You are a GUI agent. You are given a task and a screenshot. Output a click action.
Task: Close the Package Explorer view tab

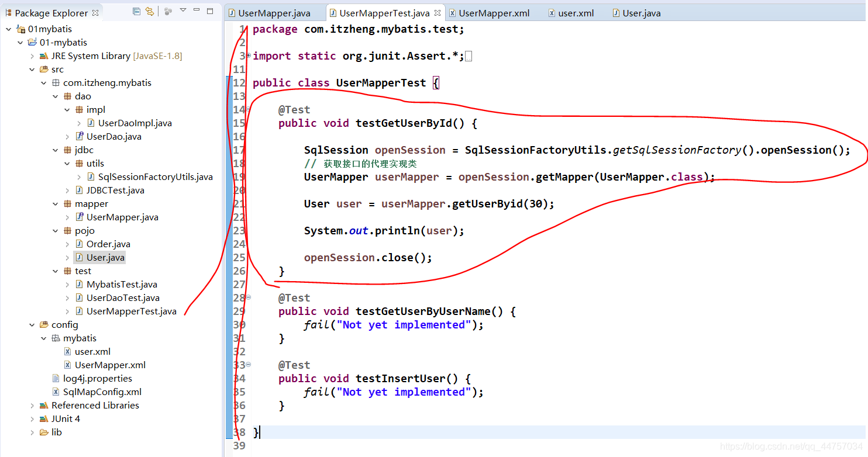[95, 12]
